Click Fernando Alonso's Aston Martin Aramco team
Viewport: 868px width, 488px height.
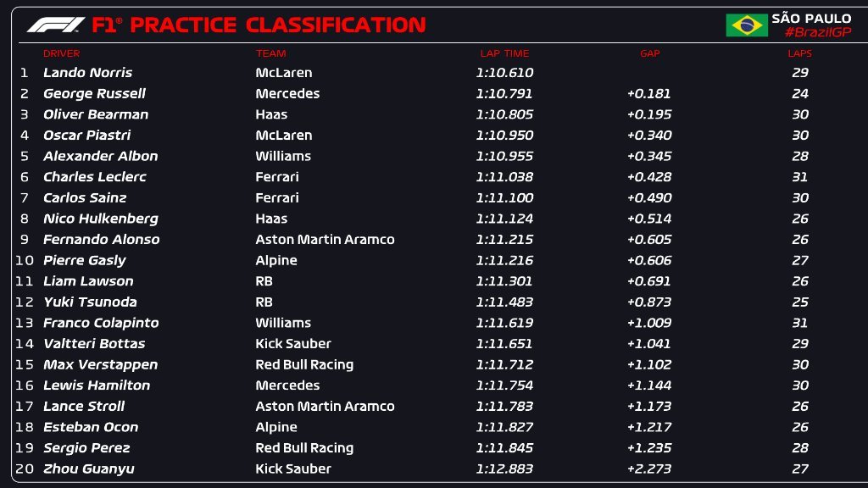point(325,240)
